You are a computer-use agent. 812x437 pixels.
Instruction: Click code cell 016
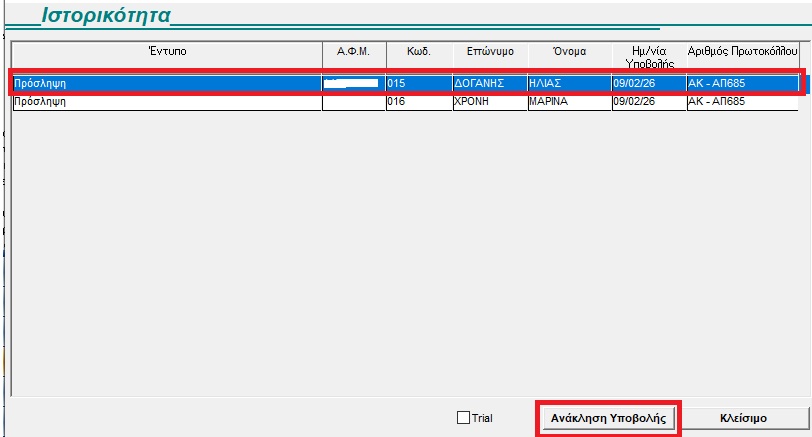point(417,102)
